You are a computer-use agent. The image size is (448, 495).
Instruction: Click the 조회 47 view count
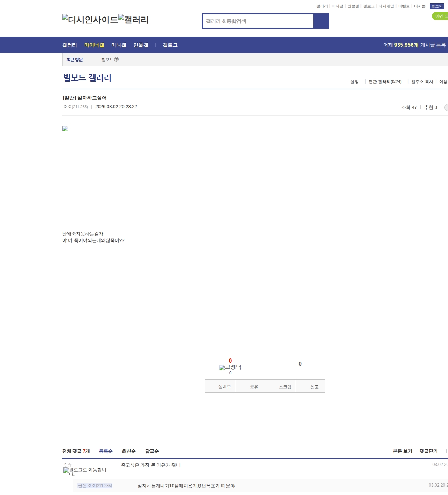[x=409, y=107]
